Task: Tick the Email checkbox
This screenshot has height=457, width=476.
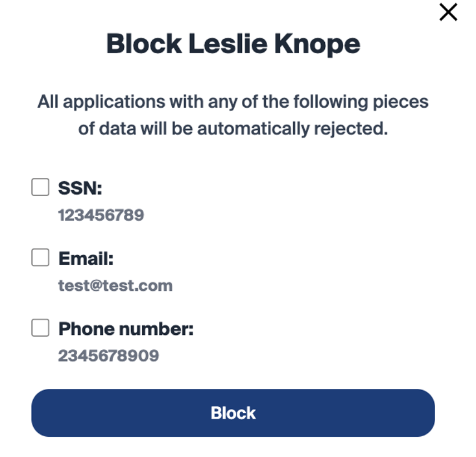Action: click(40, 258)
